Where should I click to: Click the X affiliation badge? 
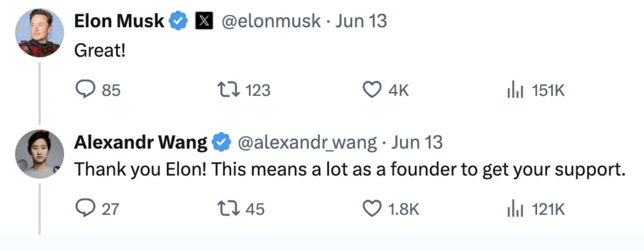click(204, 21)
